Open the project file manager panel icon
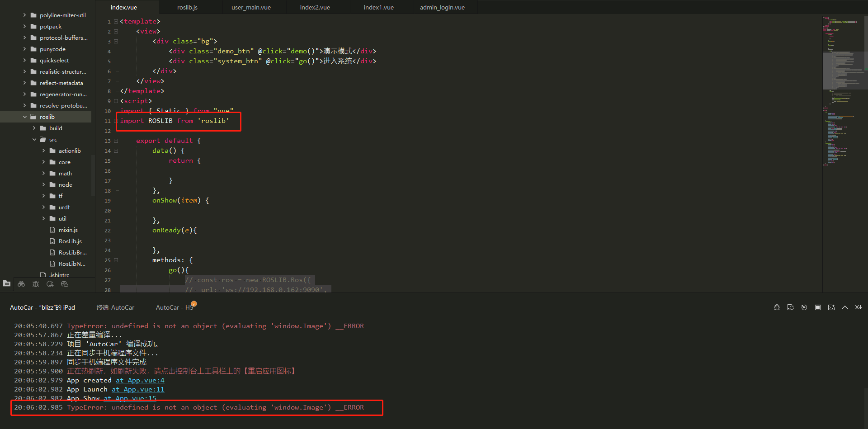The width and height of the screenshot is (868, 429). (7, 284)
